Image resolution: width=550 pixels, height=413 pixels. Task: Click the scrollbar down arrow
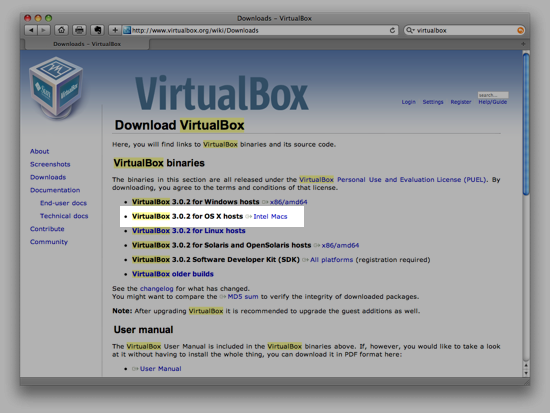(x=526, y=373)
